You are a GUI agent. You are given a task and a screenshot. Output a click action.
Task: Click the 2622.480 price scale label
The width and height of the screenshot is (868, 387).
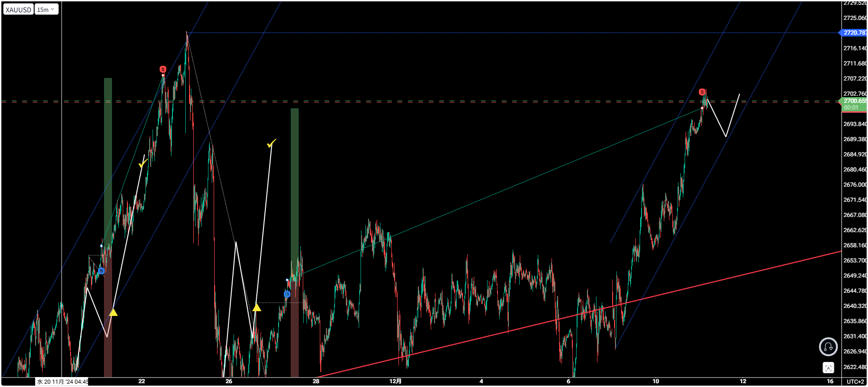click(855, 367)
